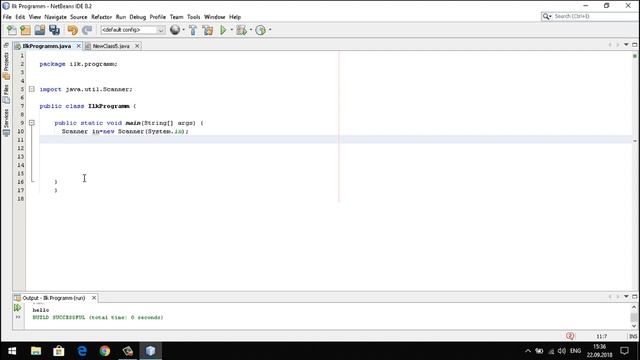The image size is (640, 360).
Task: Click the Redo toolbar icon
Action: click(x=87, y=30)
